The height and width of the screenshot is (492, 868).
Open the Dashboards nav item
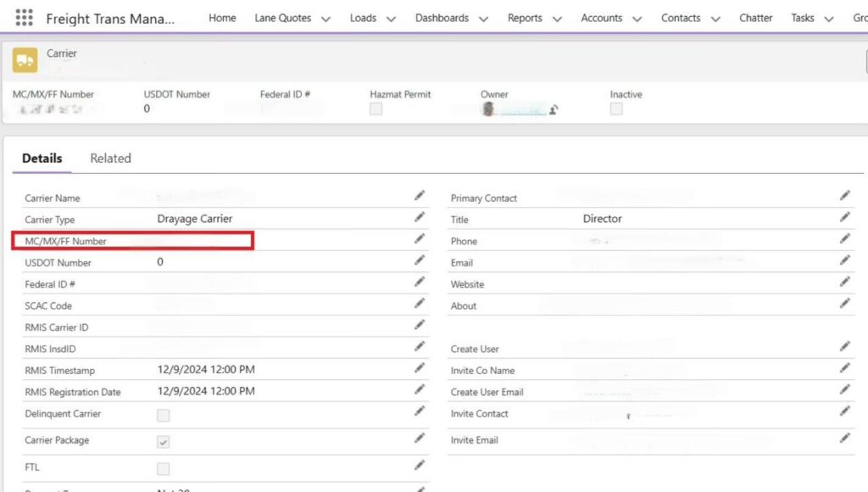[x=442, y=18]
